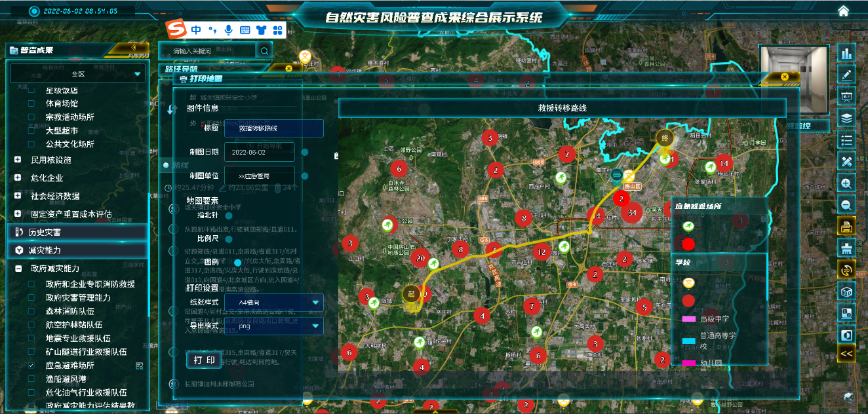Open the layers stack tool
The height and width of the screenshot is (414, 868).
pyautogui.click(x=847, y=119)
